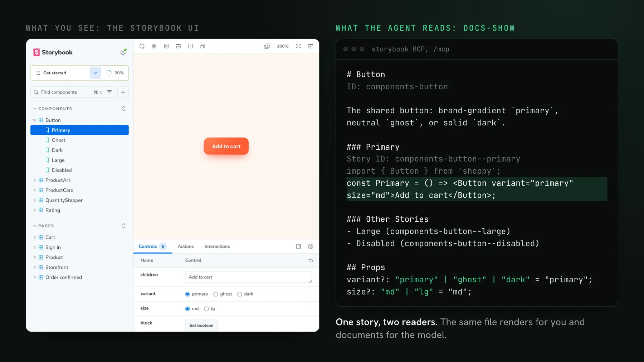Open the background image toolbar icon
The image size is (644, 362).
click(x=166, y=46)
